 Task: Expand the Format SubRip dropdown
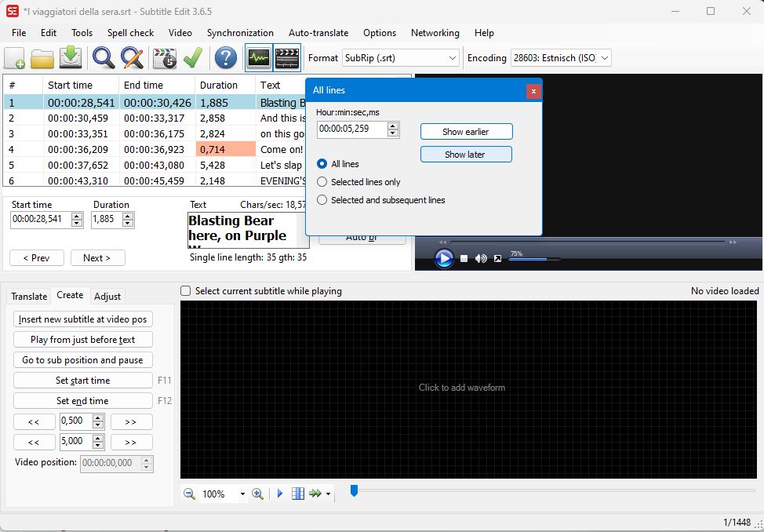point(453,58)
